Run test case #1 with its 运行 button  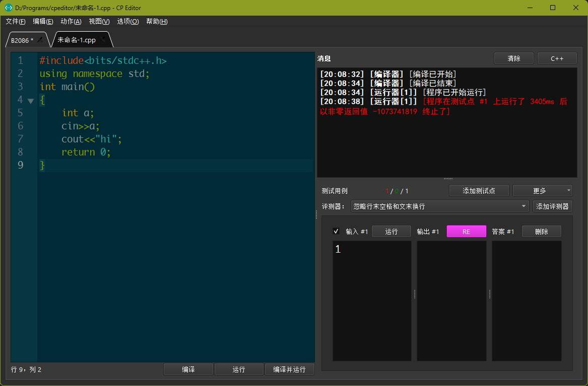391,231
